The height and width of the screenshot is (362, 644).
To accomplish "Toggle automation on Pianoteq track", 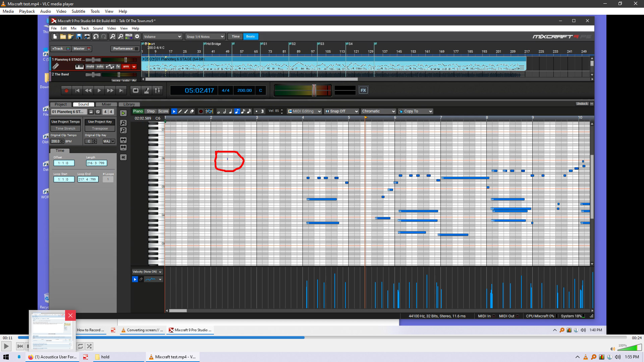I will coord(110,66).
